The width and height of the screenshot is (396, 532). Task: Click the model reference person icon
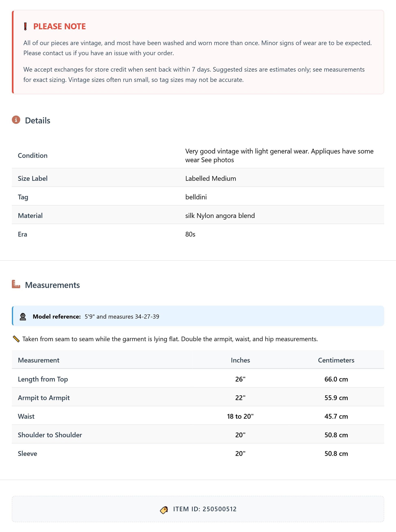tap(23, 317)
